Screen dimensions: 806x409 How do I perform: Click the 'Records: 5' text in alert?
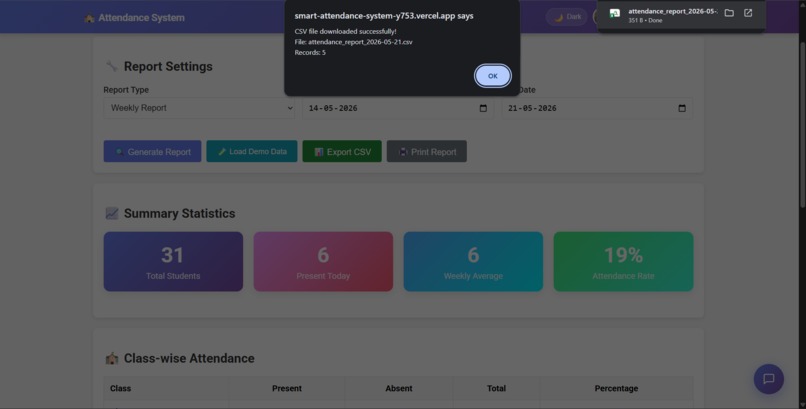[310, 52]
